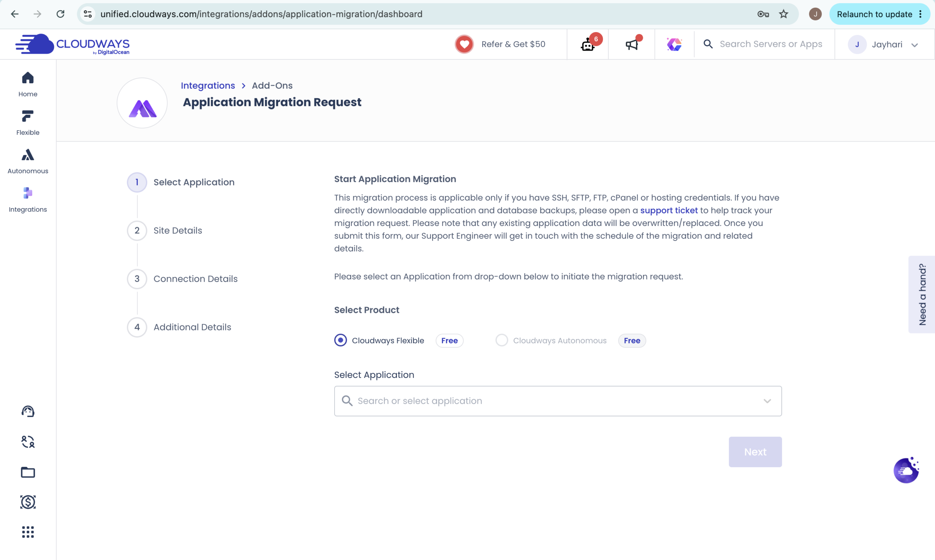Open the Flexible section in sidebar
This screenshot has width=935, height=560.
click(27, 123)
